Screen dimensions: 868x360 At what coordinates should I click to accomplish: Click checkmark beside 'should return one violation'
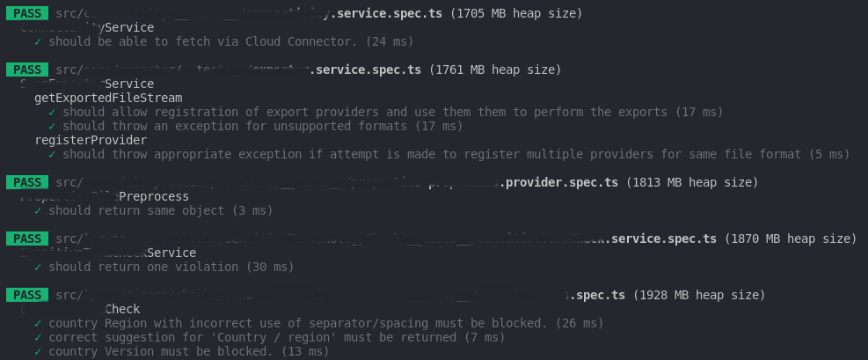38,267
